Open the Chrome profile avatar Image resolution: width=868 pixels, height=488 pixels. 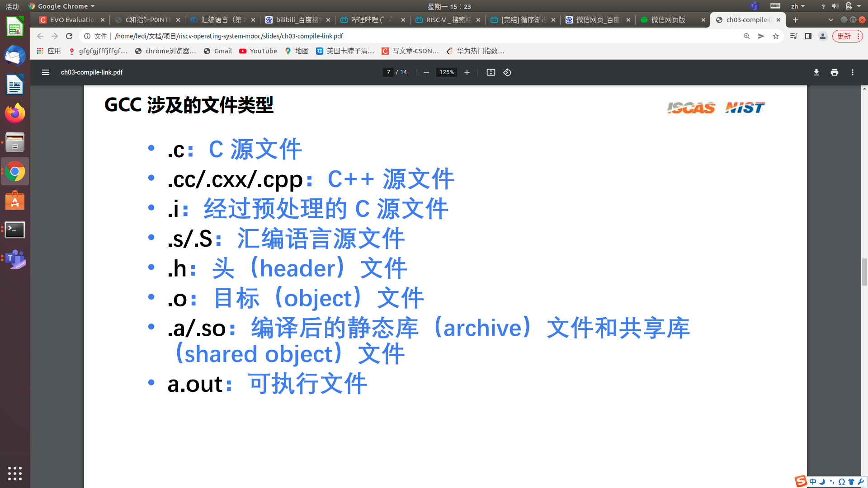[823, 36]
